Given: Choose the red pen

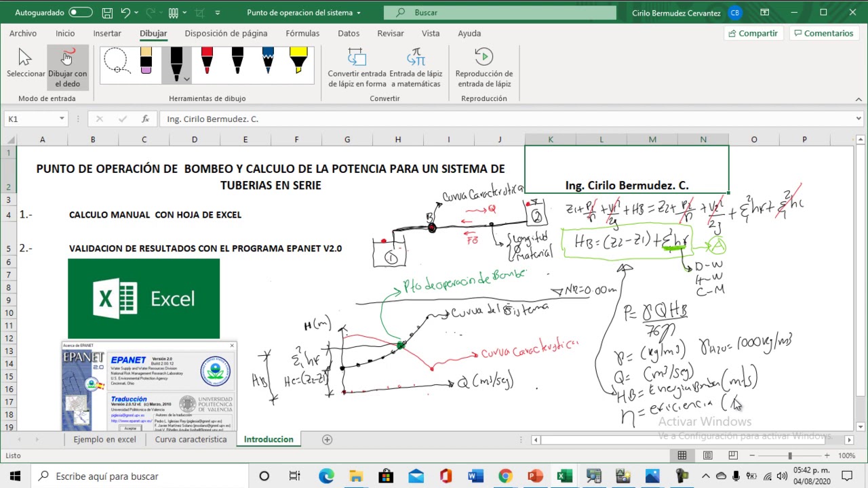Looking at the screenshot, I should coord(207,61).
